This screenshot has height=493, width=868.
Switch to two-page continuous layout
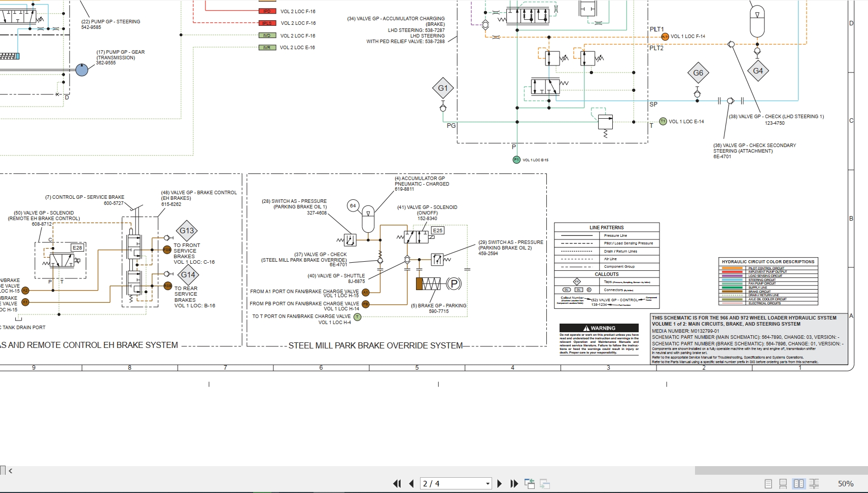tap(814, 484)
